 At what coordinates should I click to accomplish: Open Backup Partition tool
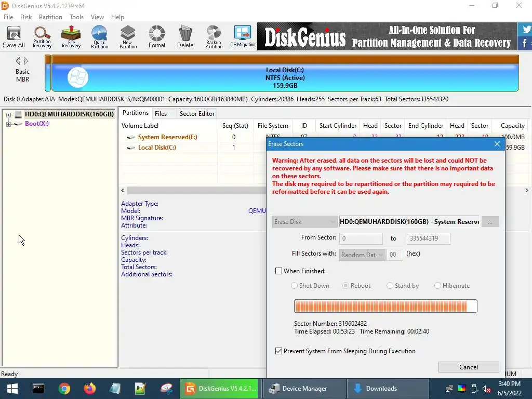[x=214, y=37]
